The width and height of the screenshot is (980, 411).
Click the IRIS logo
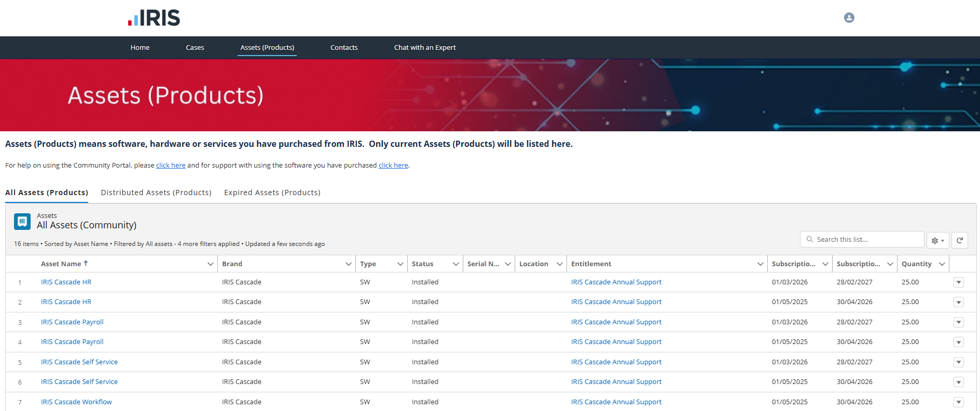[x=154, y=18]
